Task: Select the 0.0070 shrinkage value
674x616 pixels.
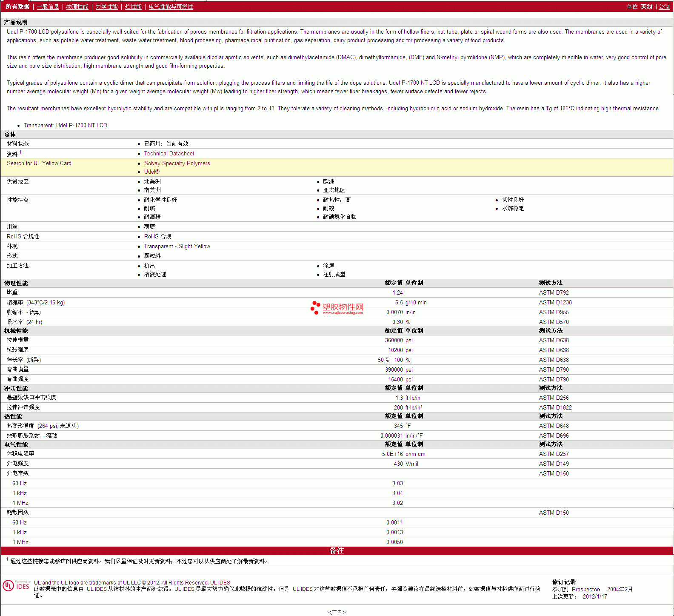Action: (x=394, y=312)
